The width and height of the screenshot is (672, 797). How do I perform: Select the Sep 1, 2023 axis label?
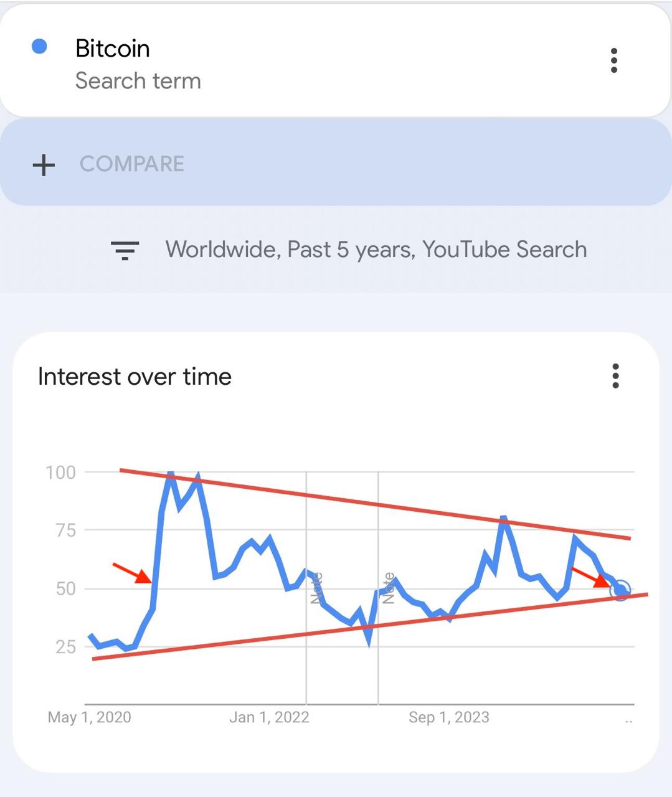point(449,717)
